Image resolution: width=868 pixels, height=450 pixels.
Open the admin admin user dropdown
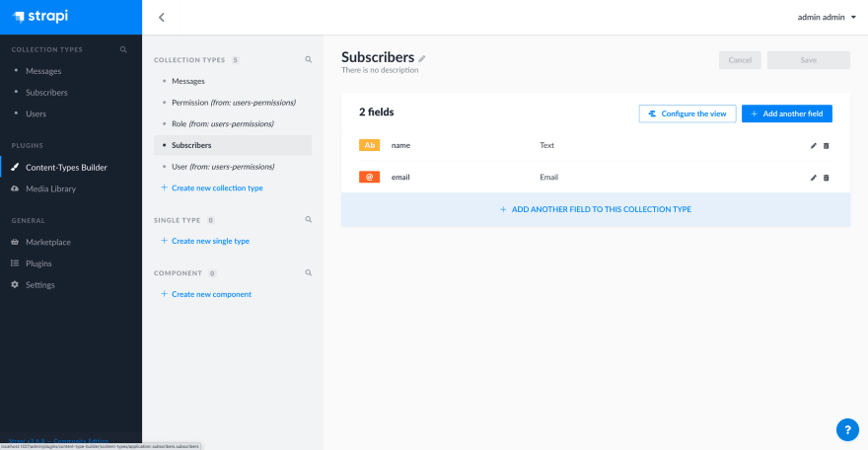tap(827, 17)
